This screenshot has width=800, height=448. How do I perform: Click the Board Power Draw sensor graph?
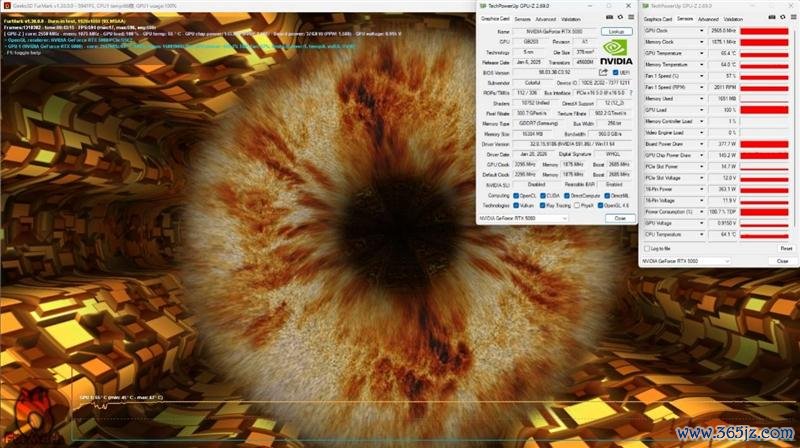point(764,144)
